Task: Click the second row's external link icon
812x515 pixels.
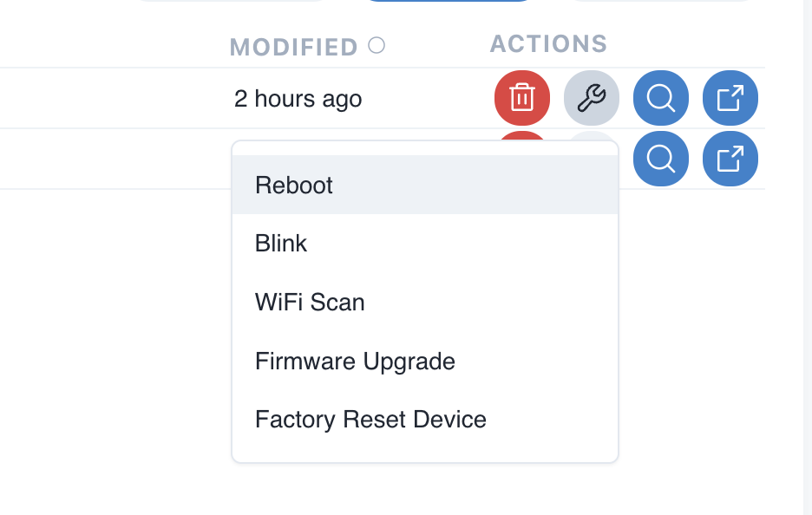Action: 730,159
